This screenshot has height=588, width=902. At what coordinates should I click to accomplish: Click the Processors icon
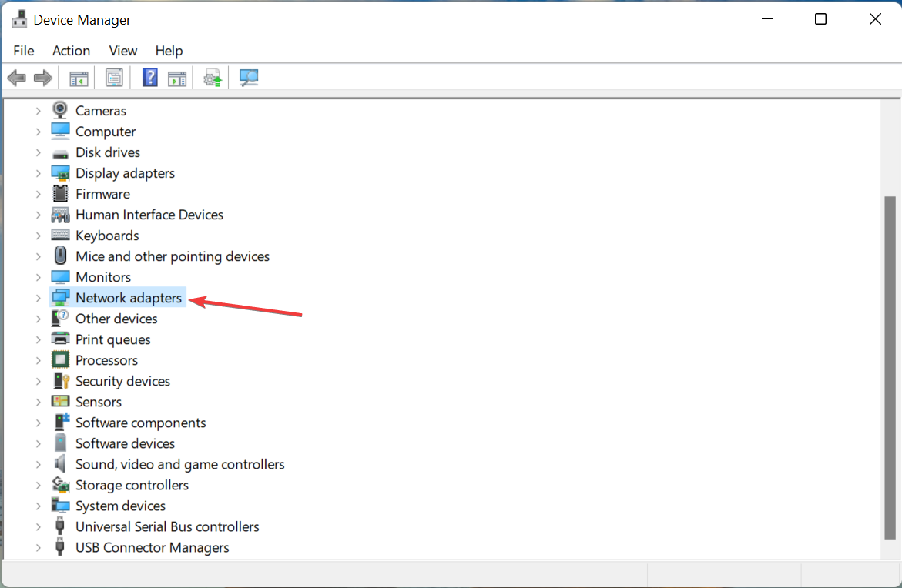(x=60, y=360)
